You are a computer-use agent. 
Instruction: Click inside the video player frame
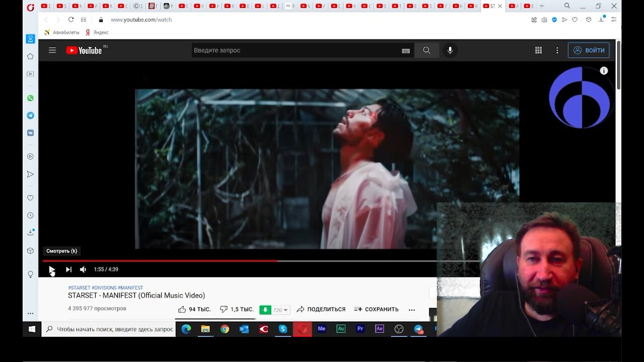click(327, 169)
